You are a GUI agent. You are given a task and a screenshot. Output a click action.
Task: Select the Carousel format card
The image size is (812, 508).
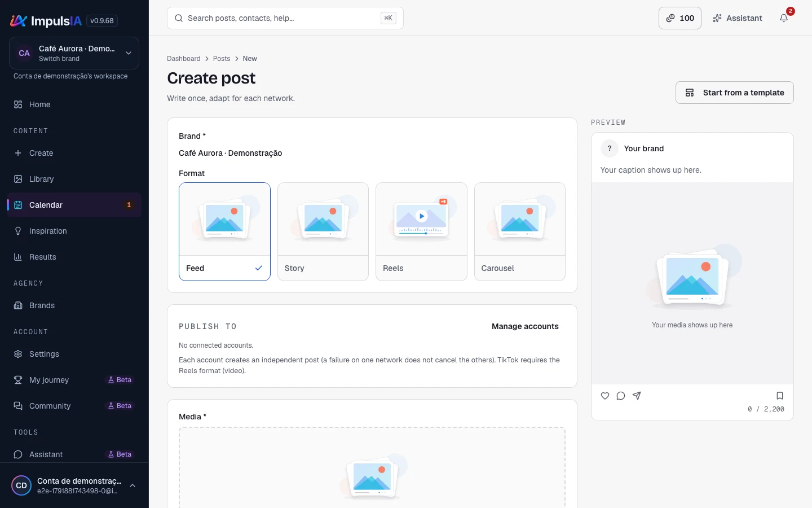(520, 231)
